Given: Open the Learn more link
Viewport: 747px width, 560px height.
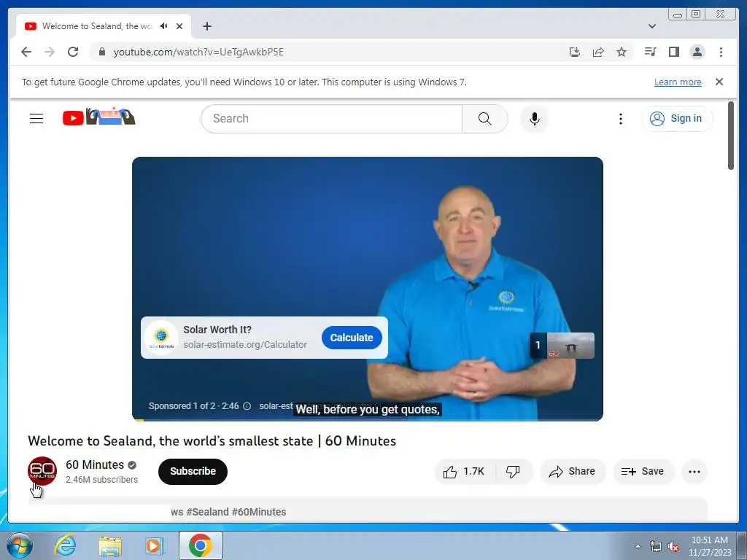Looking at the screenshot, I should [x=678, y=82].
